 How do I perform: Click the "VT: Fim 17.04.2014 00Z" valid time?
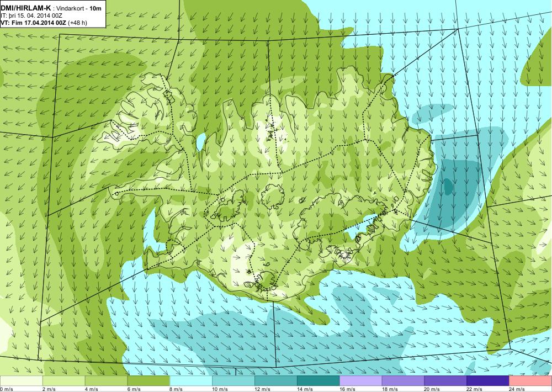34,23
